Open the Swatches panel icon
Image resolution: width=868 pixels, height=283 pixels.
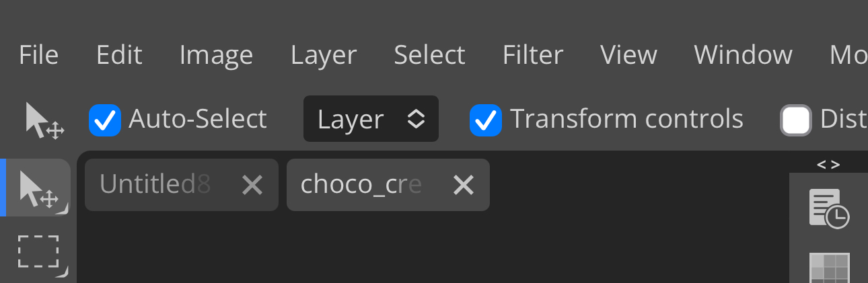[829, 267]
